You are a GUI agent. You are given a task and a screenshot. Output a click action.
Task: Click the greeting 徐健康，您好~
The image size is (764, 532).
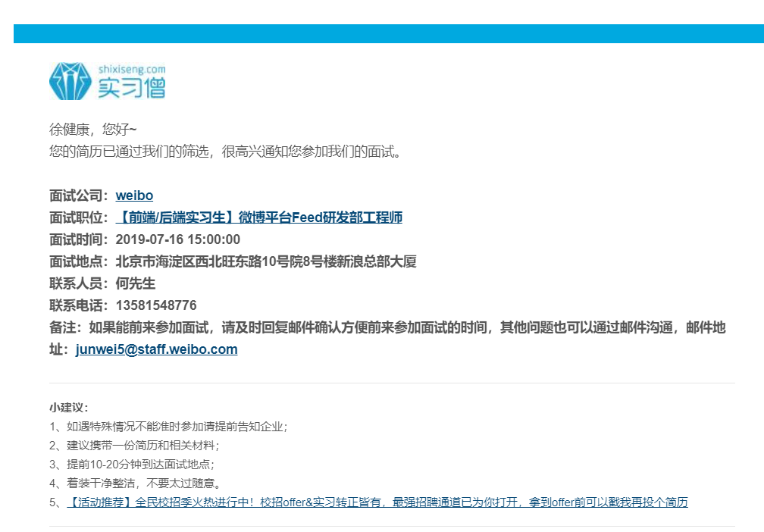(92, 129)
